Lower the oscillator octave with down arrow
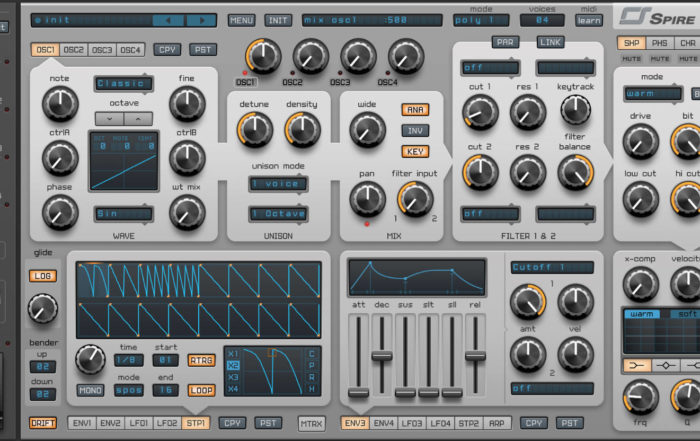The image size is (700, 441). pos(109,119)
